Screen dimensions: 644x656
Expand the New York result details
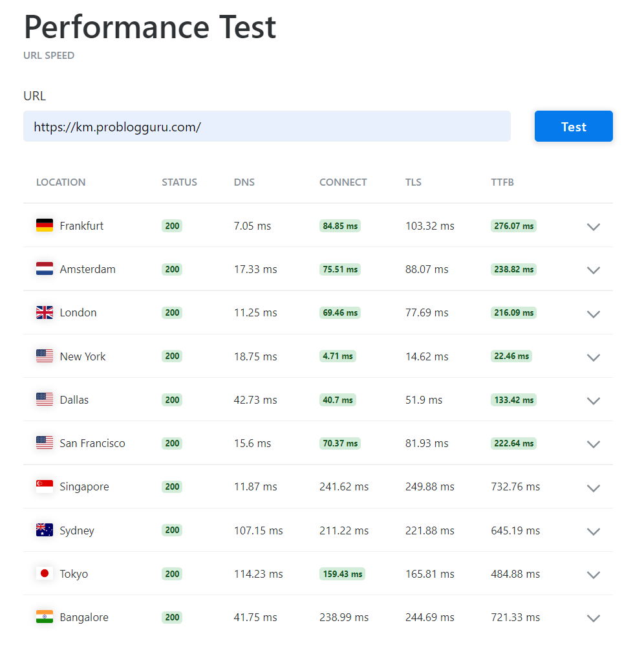(x=594, y=357)
